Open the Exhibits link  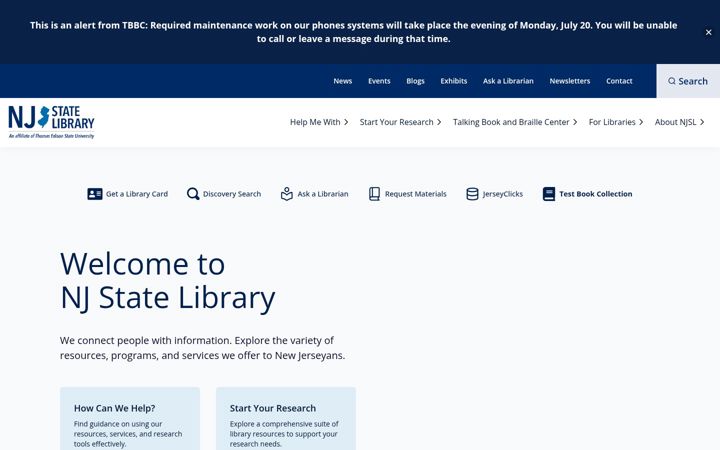(453, 81)
